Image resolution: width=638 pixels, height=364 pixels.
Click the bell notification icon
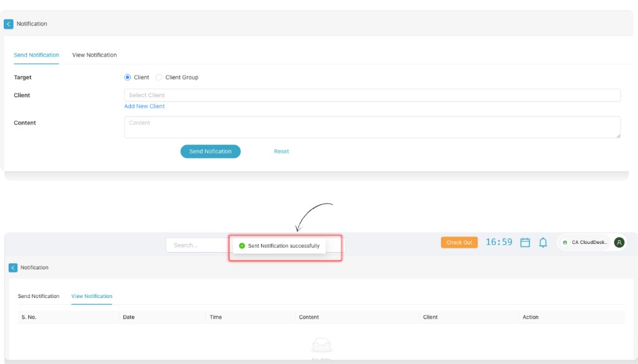point(542,242)
